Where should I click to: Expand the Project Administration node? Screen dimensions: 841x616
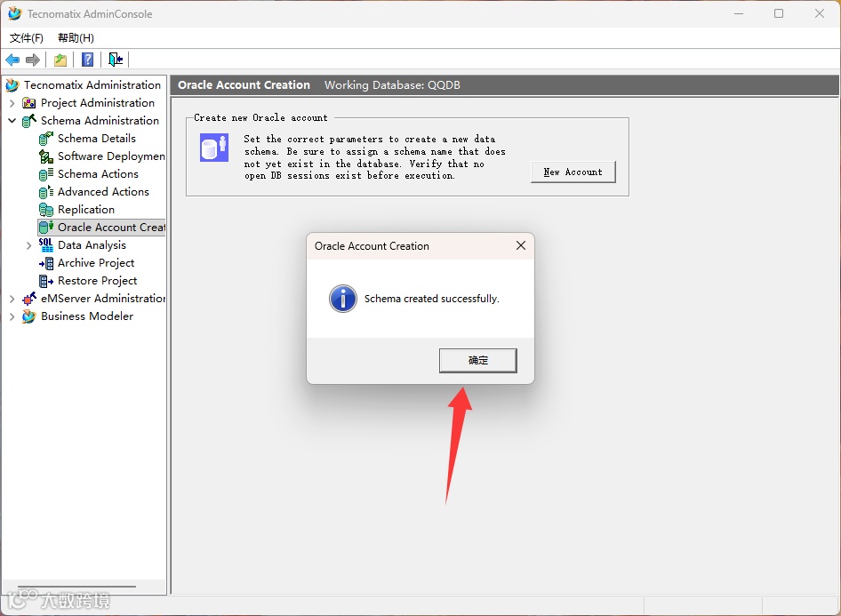(12, 103)
